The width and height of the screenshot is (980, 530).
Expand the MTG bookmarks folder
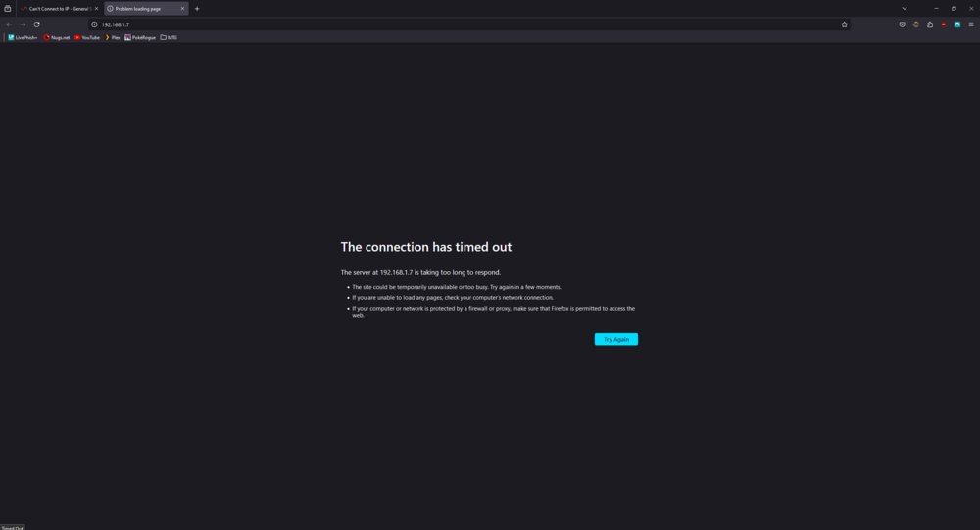point(169,37)
